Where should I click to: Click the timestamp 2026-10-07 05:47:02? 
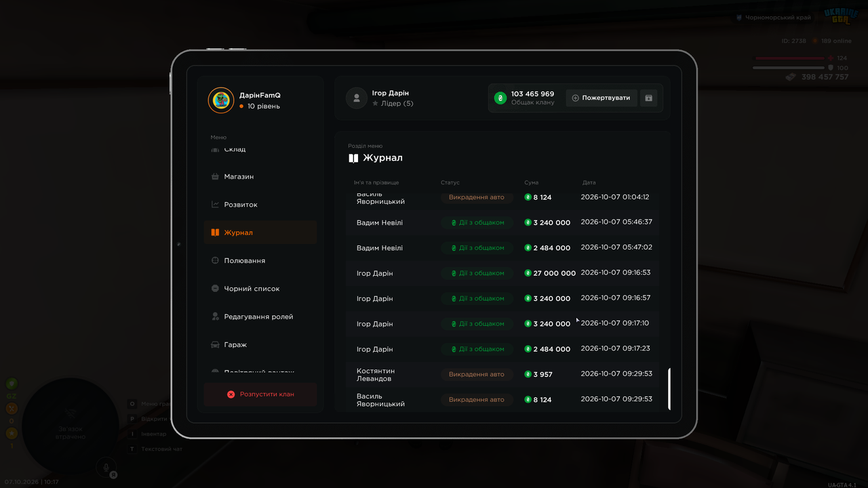[617, 247]
